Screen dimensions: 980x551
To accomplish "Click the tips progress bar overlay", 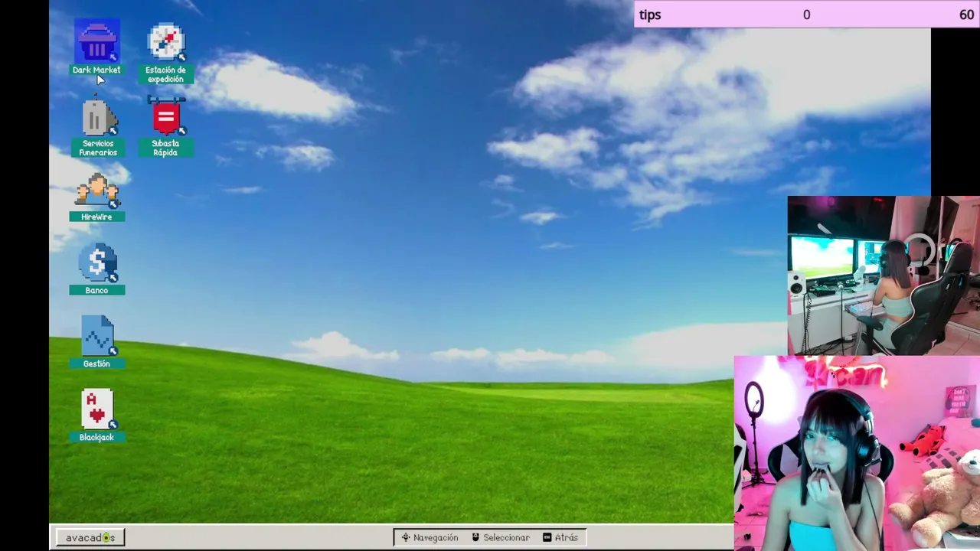I will click(x=807, y=15).
